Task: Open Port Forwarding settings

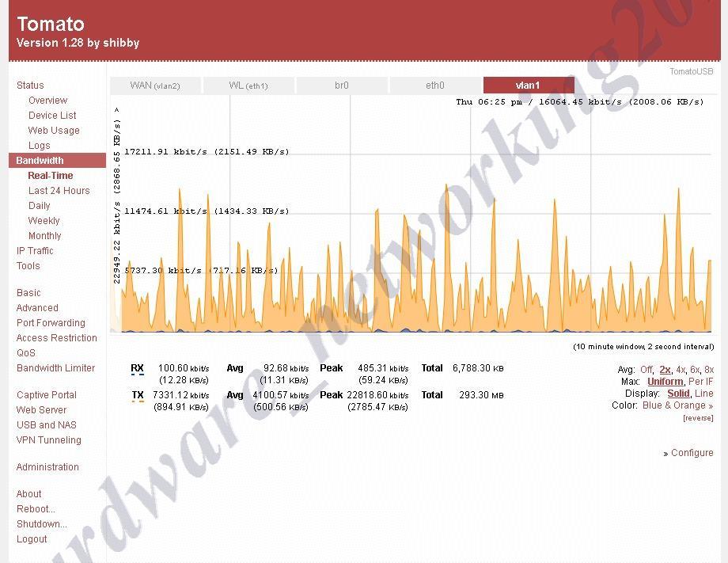Action: pos(51,323)
